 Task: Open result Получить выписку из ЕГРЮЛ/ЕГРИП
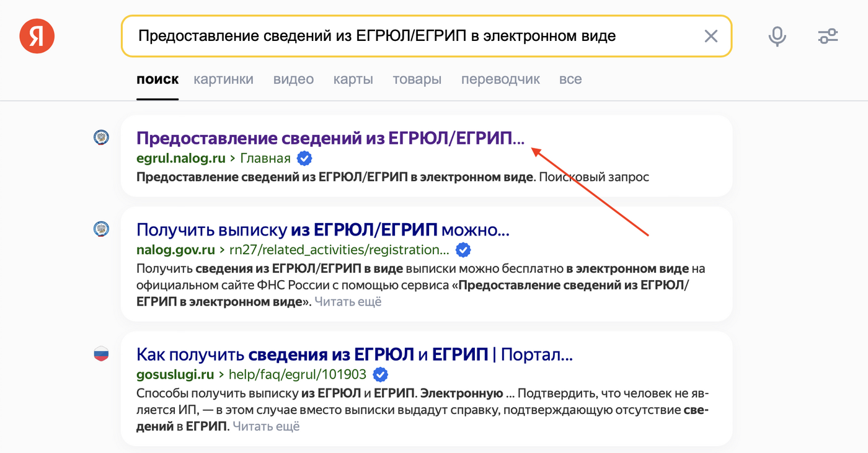[x=322, y=230]
